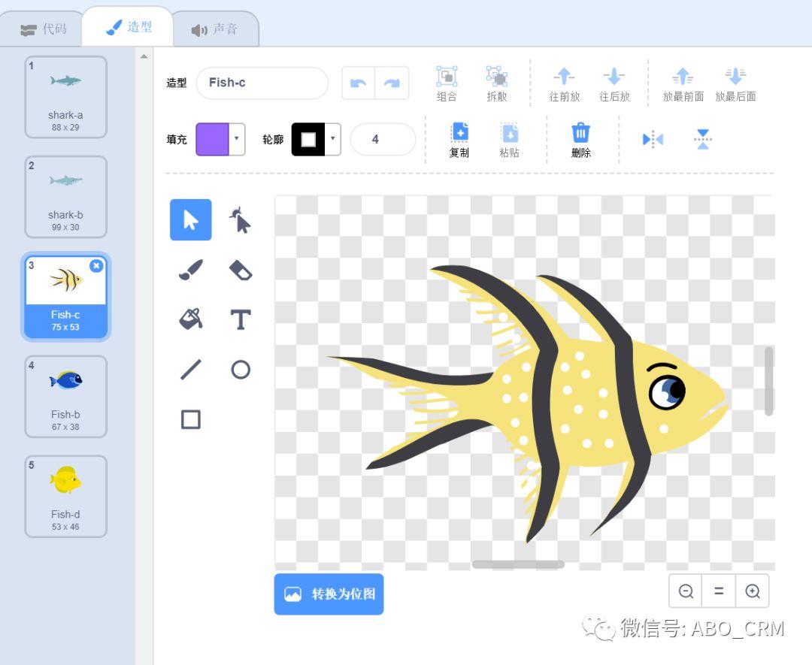Select the Text tool
This screenshot has width=812, height=665.
(x=241, y=319)
